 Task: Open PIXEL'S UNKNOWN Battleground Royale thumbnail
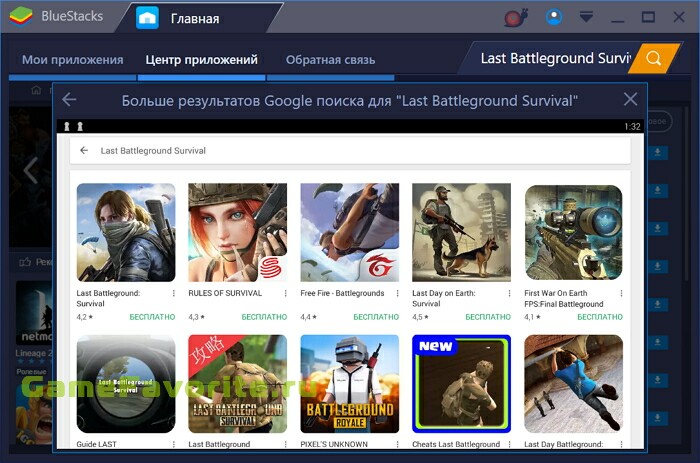click(x=350, y=384)
